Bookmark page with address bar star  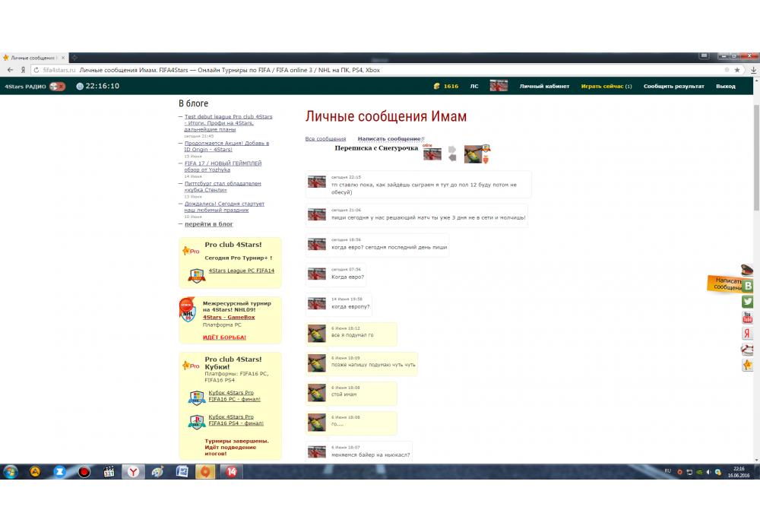click(x=736, y=70)
